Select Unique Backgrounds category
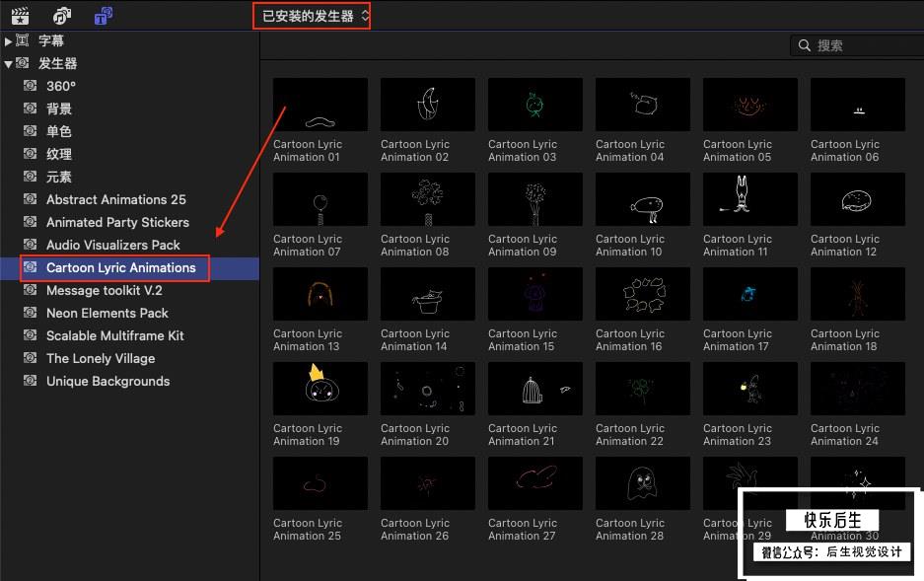Image resolution: width=924 pixels, height=581 pixels. [107, 381]
